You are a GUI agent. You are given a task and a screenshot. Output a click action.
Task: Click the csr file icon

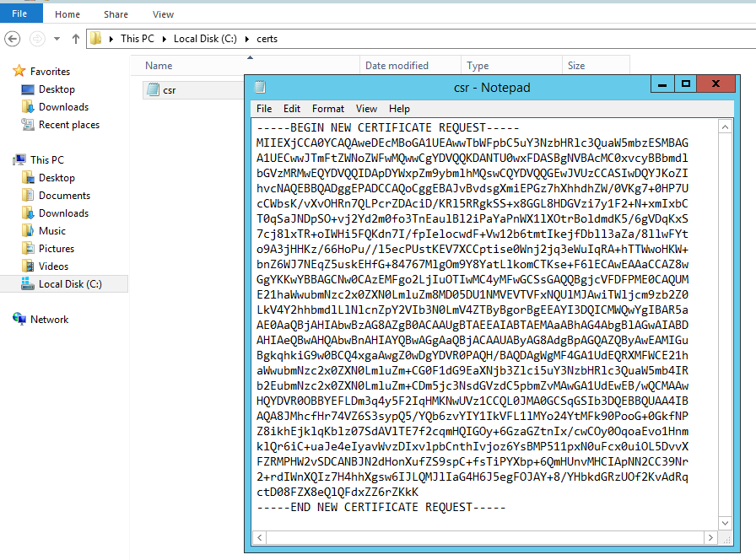pyautogui.click(x=153, y=90)
